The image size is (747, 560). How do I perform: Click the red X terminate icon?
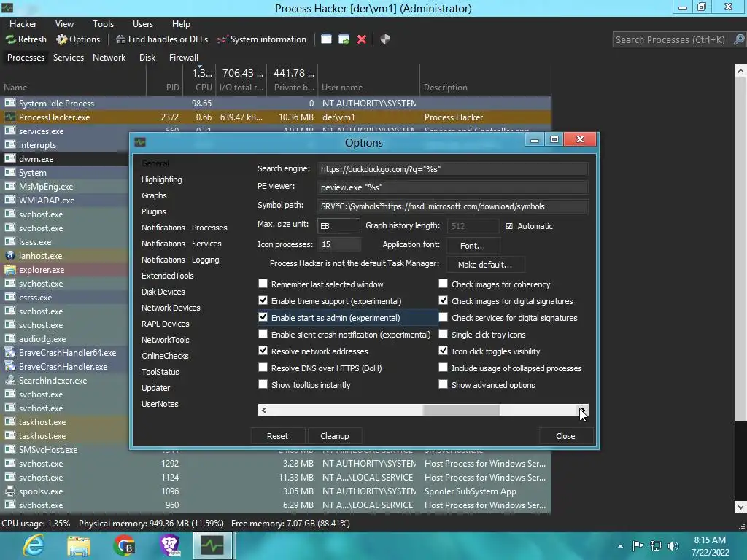362,39
